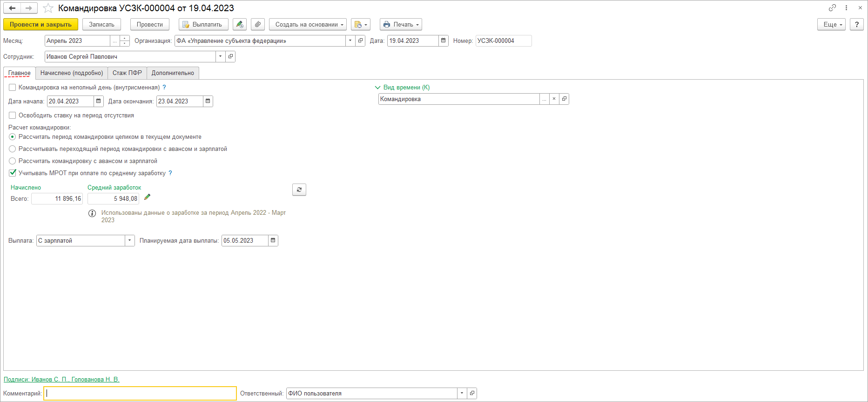Open the Выплата dropdown

pos(130,240)
